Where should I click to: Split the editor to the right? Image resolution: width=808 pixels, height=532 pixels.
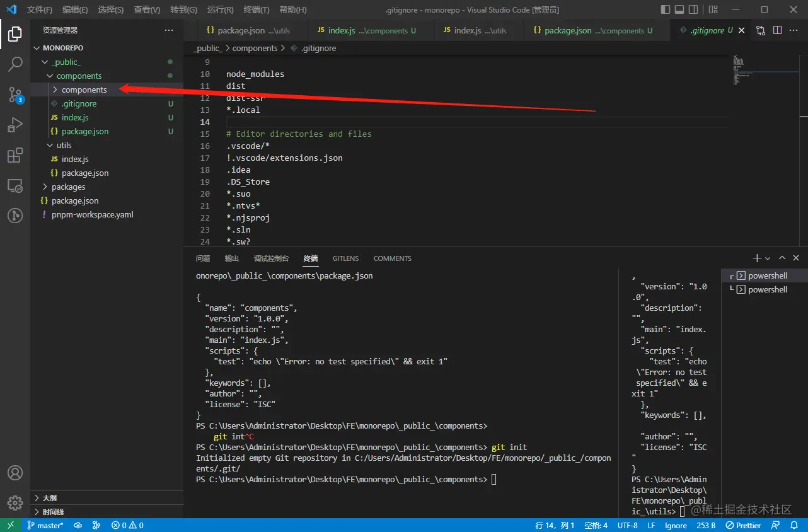[777, 30]
